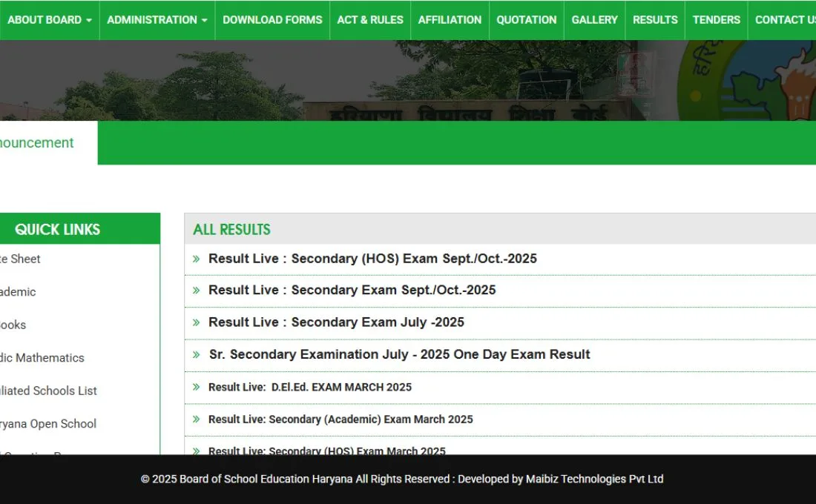Expand the About Board dropdown menu
This screenshot has height=504, width=816.
(x=49, y=20)
